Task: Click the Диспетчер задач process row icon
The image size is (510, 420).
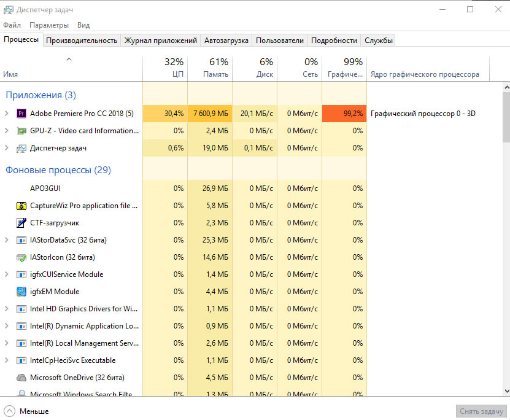Action: point(21,149)
